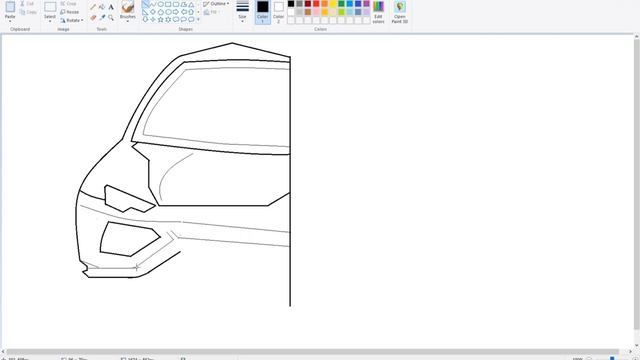Open the shape Outline dropdown
The width and height of the screenshot is (640, 360).
point(216,4)
